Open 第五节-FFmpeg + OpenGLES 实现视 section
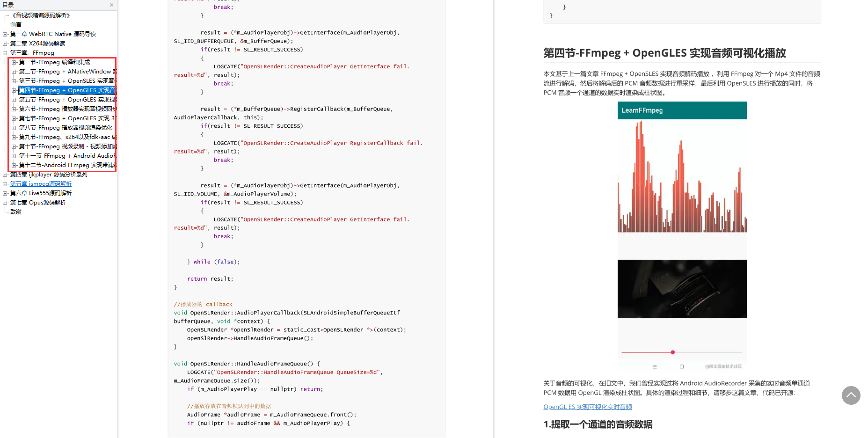 pos(67,100)
